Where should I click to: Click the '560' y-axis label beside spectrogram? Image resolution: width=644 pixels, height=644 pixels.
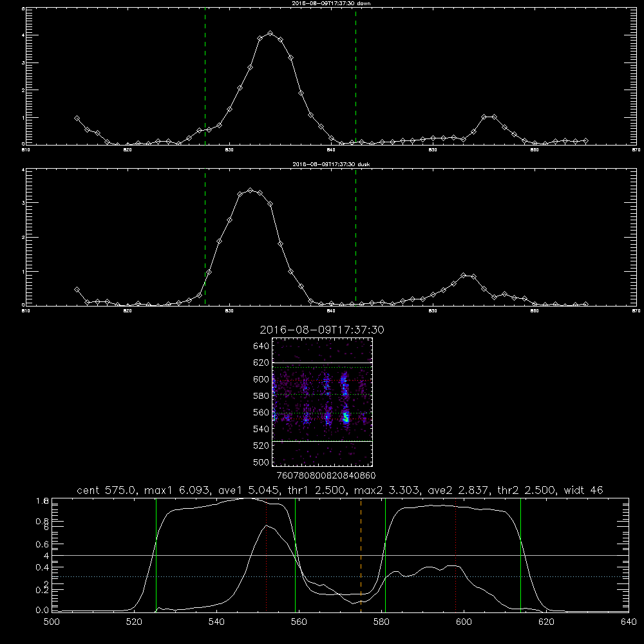click(x=261, y=413)
